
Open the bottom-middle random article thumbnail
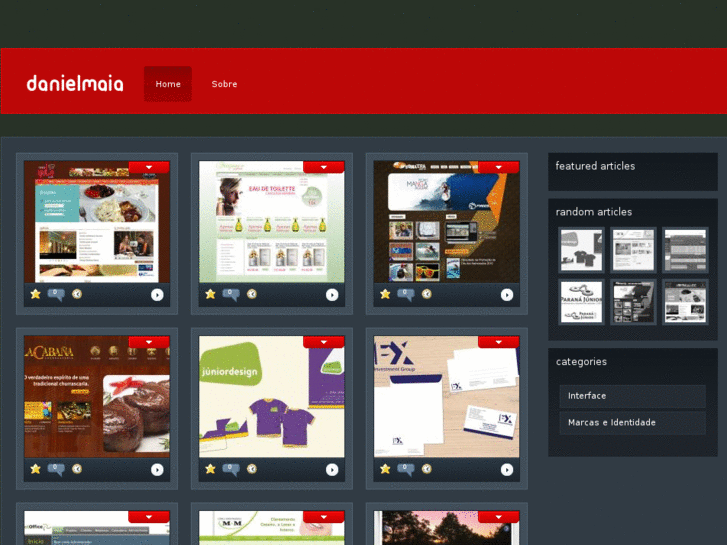633,302
